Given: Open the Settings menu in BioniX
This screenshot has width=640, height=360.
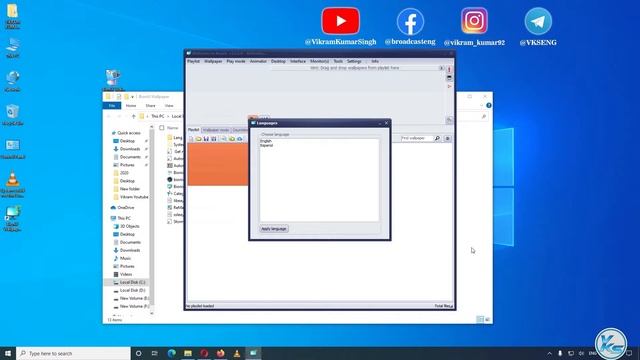Looking at the screenshot, I should click(x=354, y=61).
